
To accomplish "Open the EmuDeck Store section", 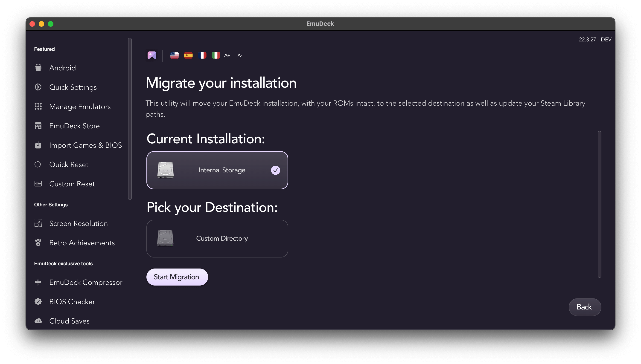I will [74, 126].
